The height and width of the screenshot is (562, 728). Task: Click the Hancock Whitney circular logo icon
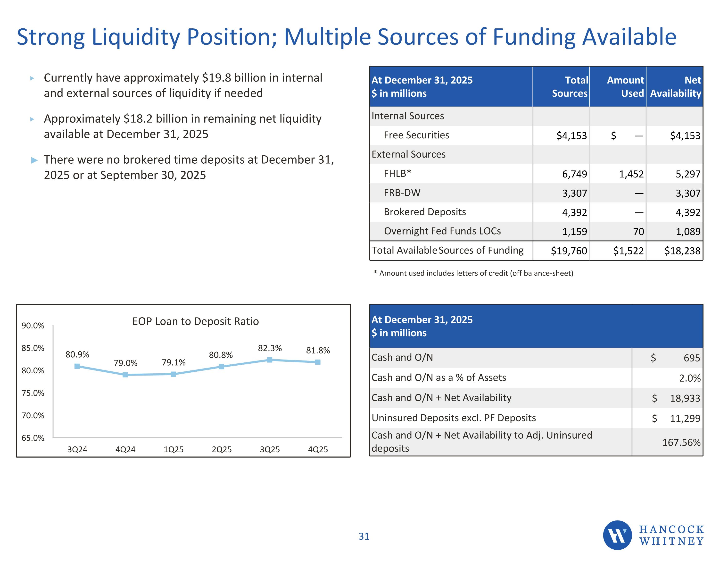pos(617,535)
